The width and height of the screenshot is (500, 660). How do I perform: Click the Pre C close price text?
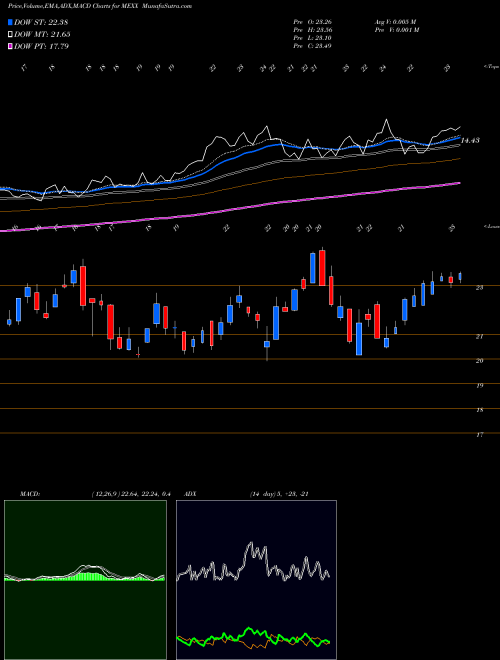coord(312,46)
